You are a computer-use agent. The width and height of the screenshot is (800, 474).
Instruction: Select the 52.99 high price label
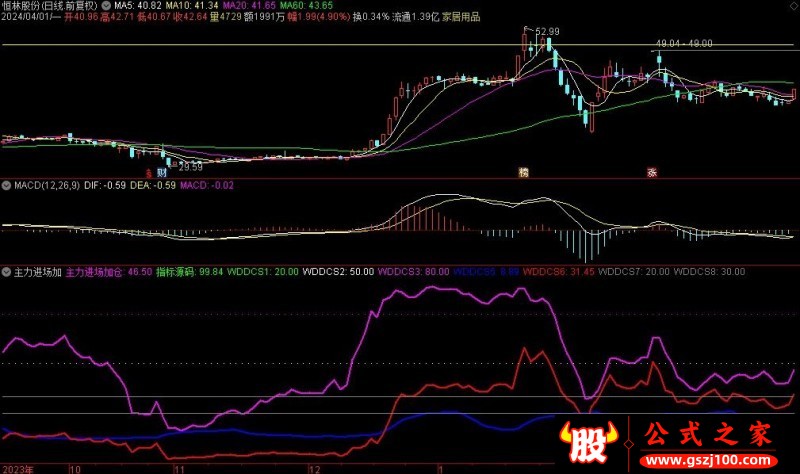point(547,32)
